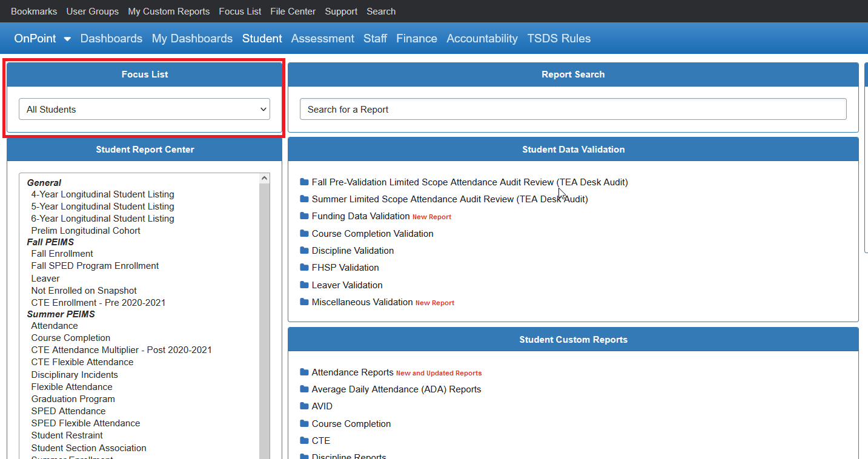This screenshot has width=868, height=459.
Task: Open the Funding Data Validation folder icon
Action: tap(304, 216)
